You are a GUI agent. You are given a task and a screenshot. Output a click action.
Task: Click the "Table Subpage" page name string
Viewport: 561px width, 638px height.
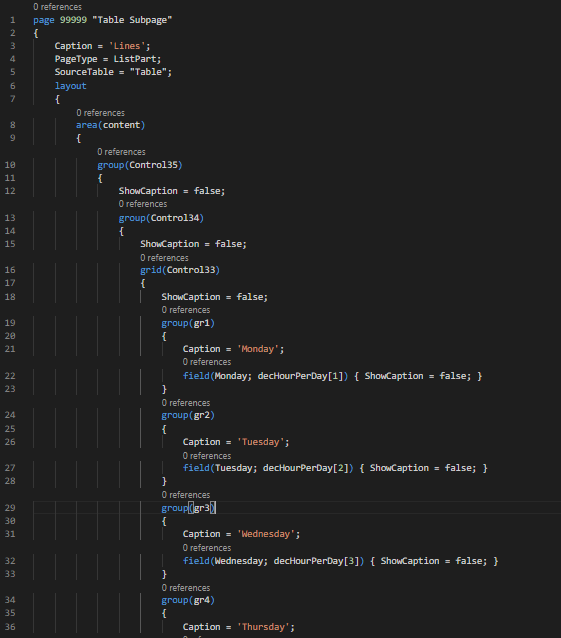click(132, 20)
